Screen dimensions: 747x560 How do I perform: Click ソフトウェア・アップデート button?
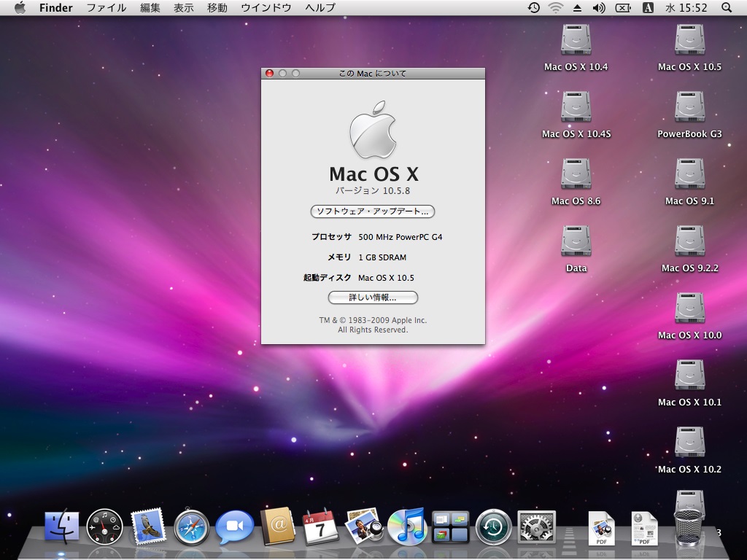point(373,211)
